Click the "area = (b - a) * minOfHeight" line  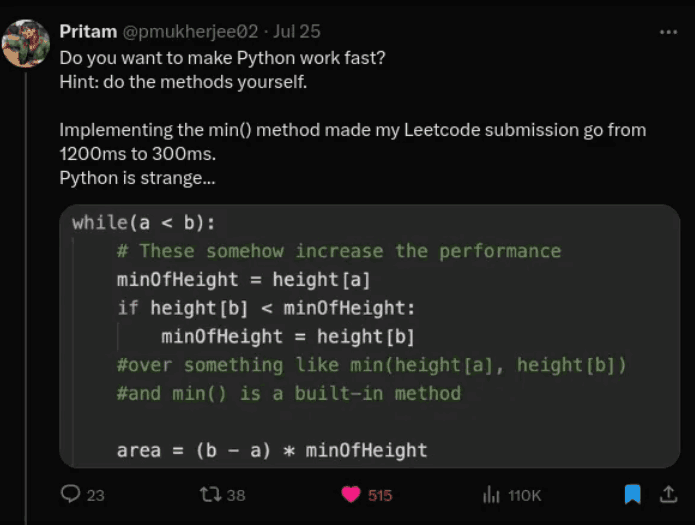[x=272, y=450]
